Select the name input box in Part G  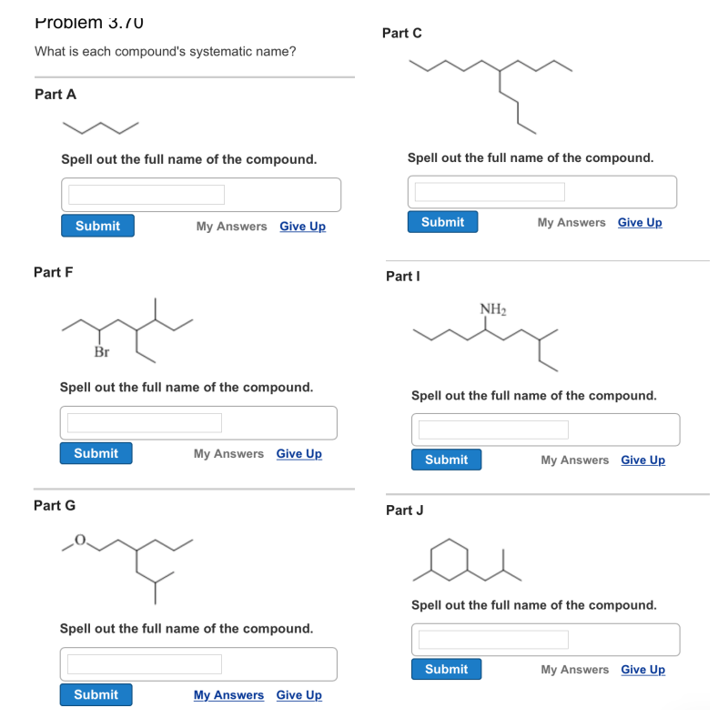[x=141, y=663]
